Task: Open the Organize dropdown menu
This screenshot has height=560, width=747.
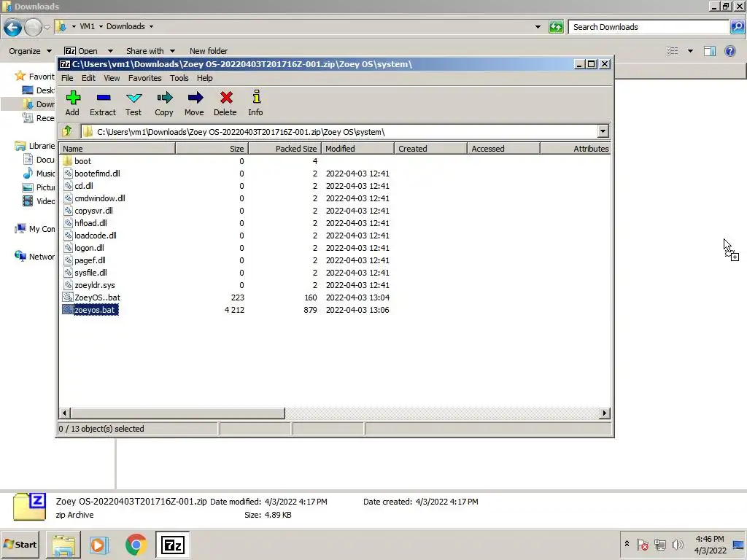Action: 31,51
